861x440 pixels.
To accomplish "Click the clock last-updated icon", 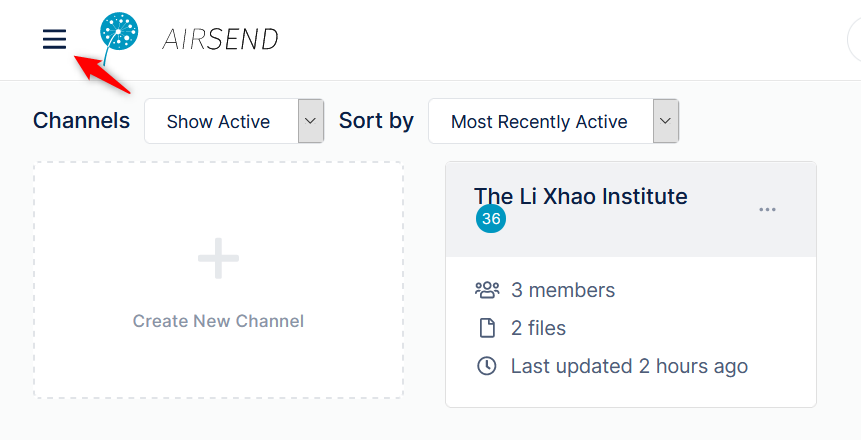I will (487, 366).
